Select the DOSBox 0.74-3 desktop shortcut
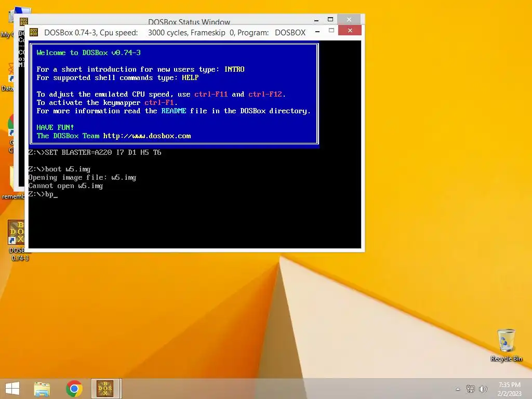 point(18,241)
